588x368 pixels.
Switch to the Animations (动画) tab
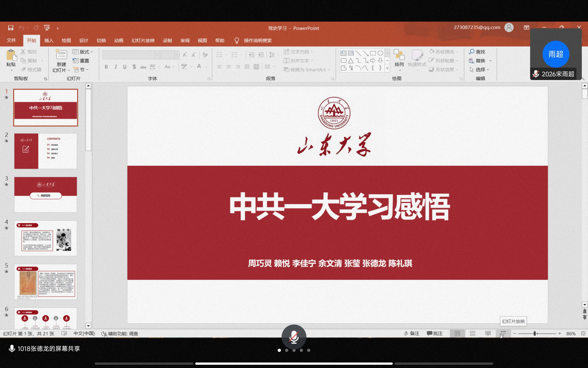click(x=119, y=40)
